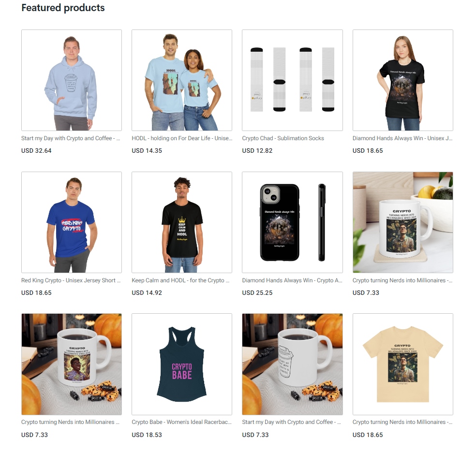Open the 'Keep Calm and HODL' product title

click(180, 280)
